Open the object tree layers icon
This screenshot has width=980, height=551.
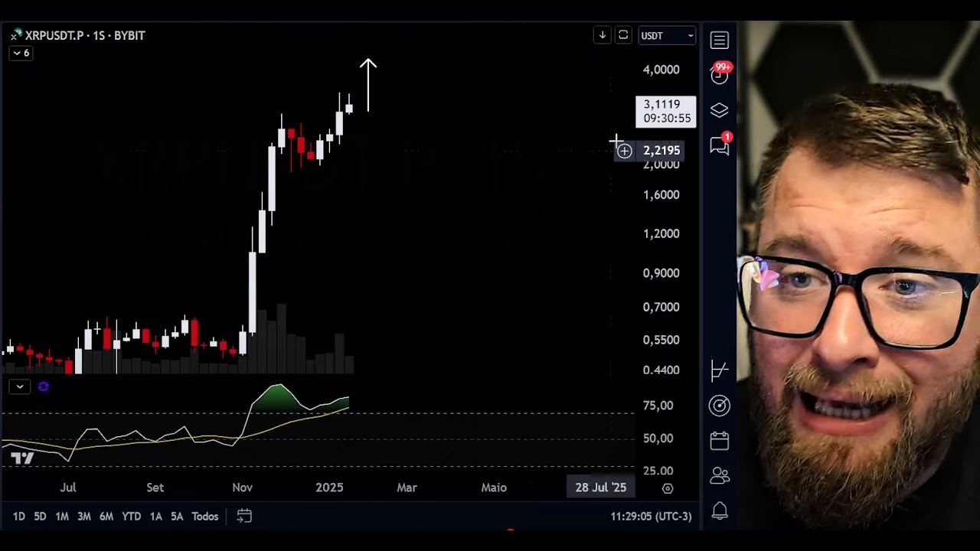(719, 110)
